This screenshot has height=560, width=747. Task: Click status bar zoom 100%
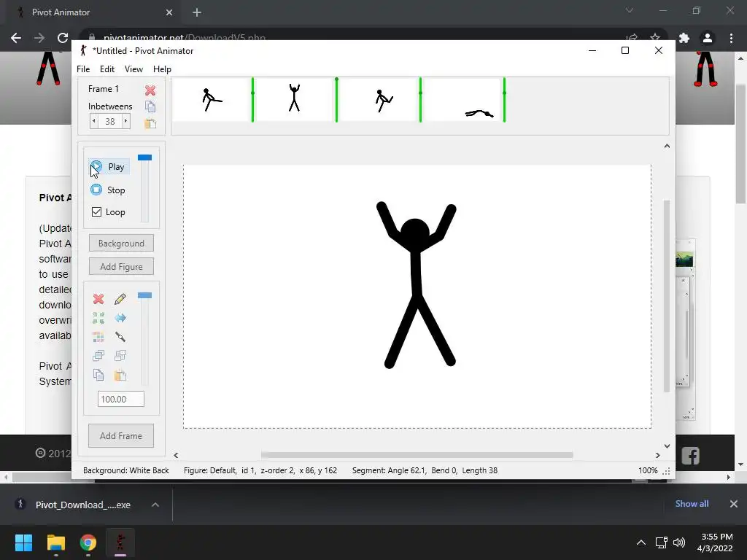tap(648, 470)
